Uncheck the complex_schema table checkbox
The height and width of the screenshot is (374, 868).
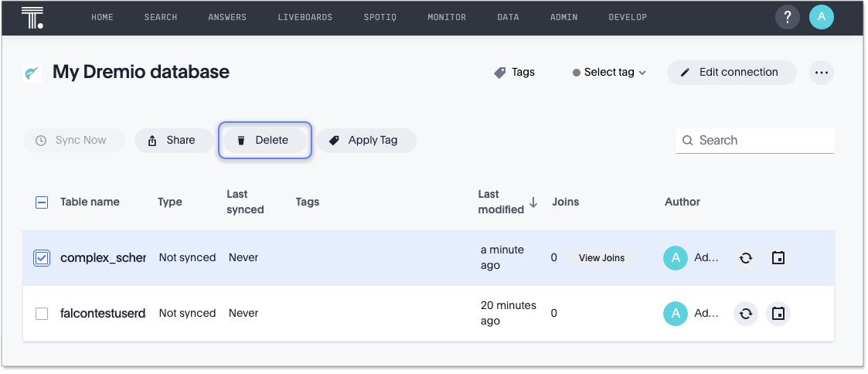click(42, 258)
